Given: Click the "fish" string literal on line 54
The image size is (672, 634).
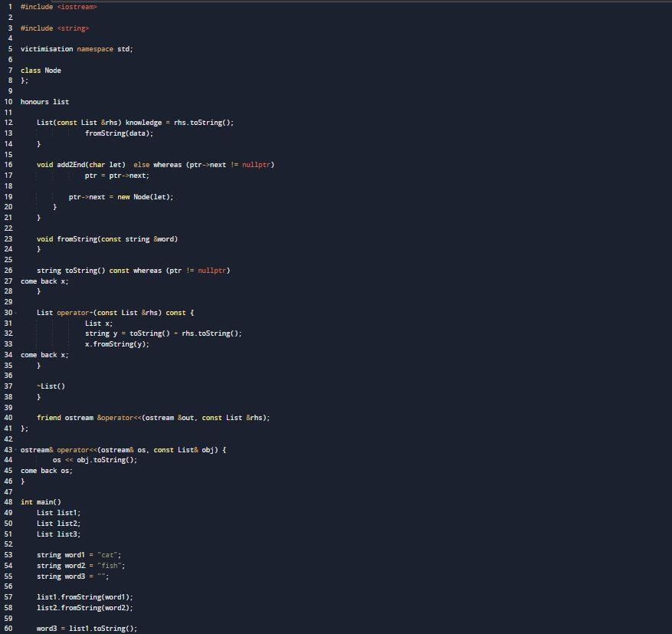Looking at the screenshot, I should [x=109, y=565].
